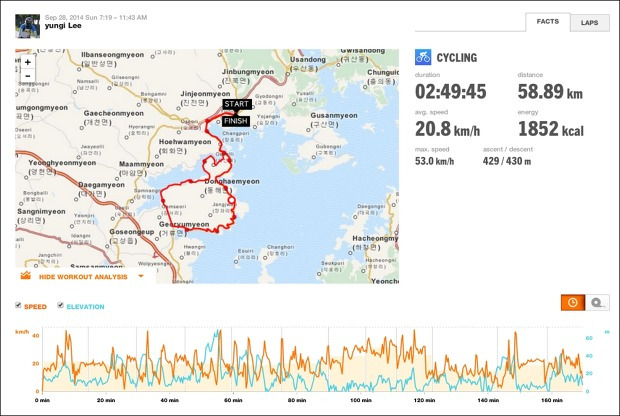
Task: Click the FINISH marker on map
Action: (x=236, y=121)
